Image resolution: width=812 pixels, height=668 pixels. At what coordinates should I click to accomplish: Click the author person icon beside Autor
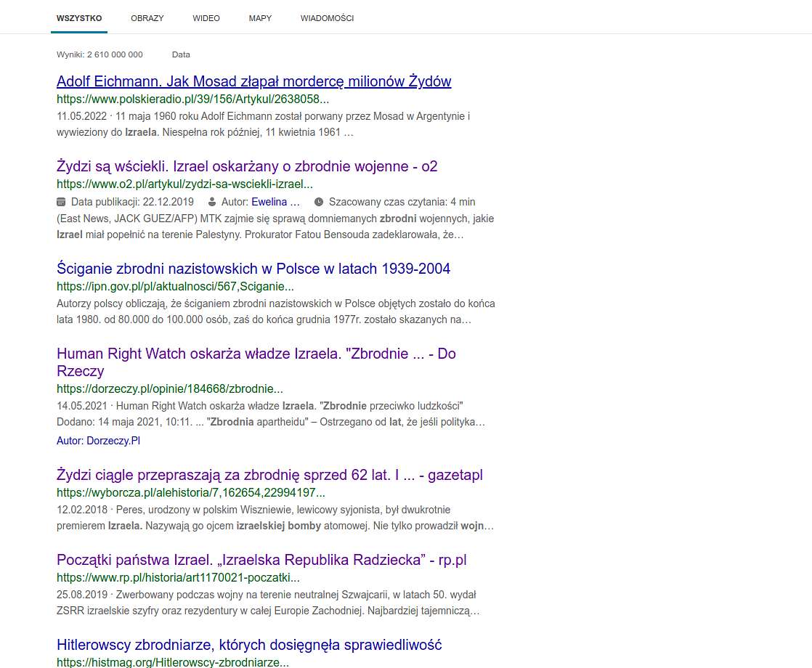point(212,202)
